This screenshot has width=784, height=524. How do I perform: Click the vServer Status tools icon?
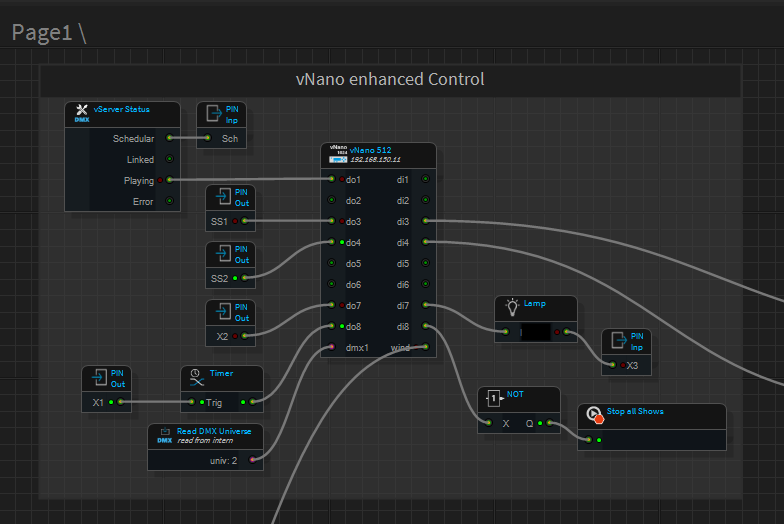point(82,112)
